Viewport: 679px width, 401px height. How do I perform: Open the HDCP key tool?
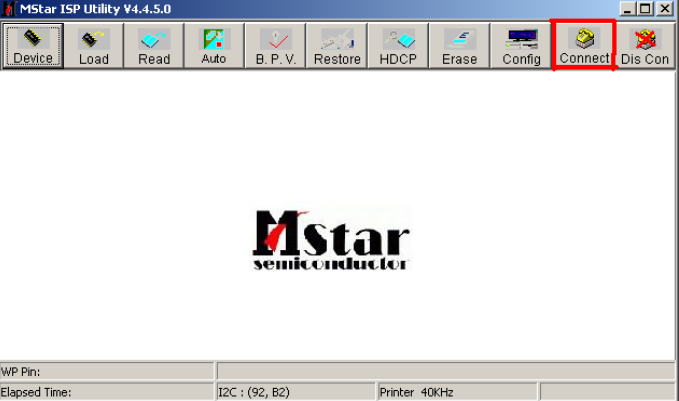click(x=398, y=46)
